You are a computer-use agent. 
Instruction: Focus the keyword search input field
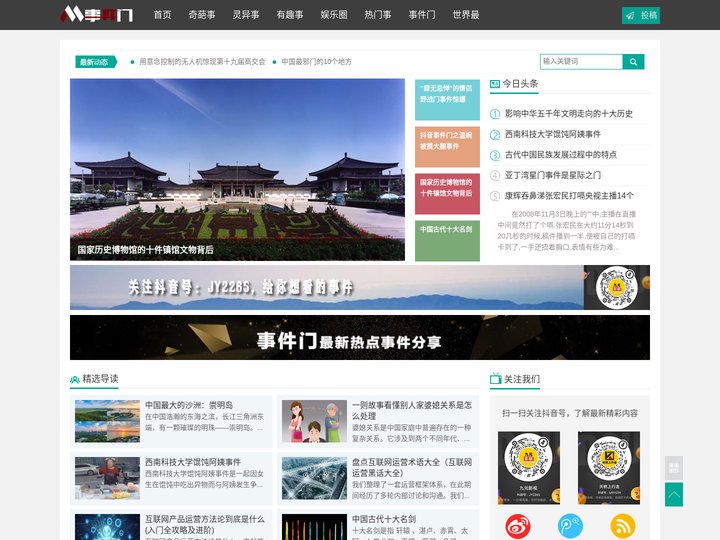pos(581,62)
